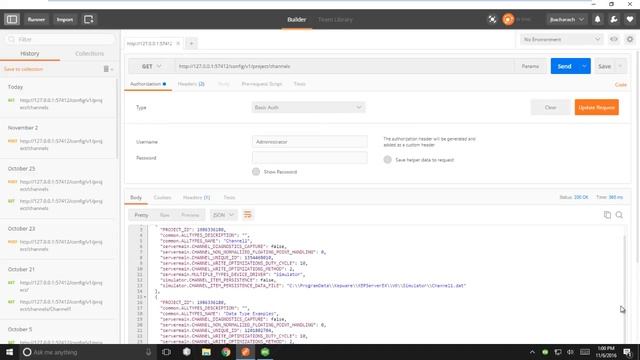Screen dimensions: 640x360
Task: Expand the Send button dropdown arrow
Action: click(584, 66)
